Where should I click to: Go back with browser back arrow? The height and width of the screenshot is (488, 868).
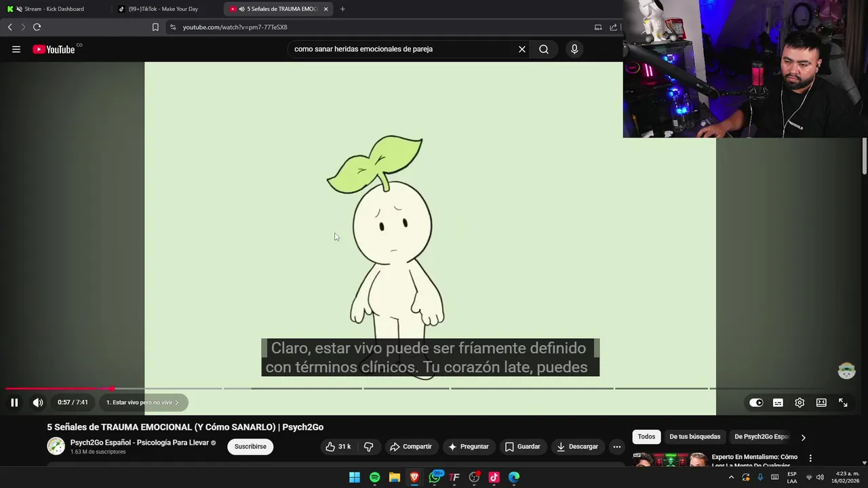[x=9, y=27]
